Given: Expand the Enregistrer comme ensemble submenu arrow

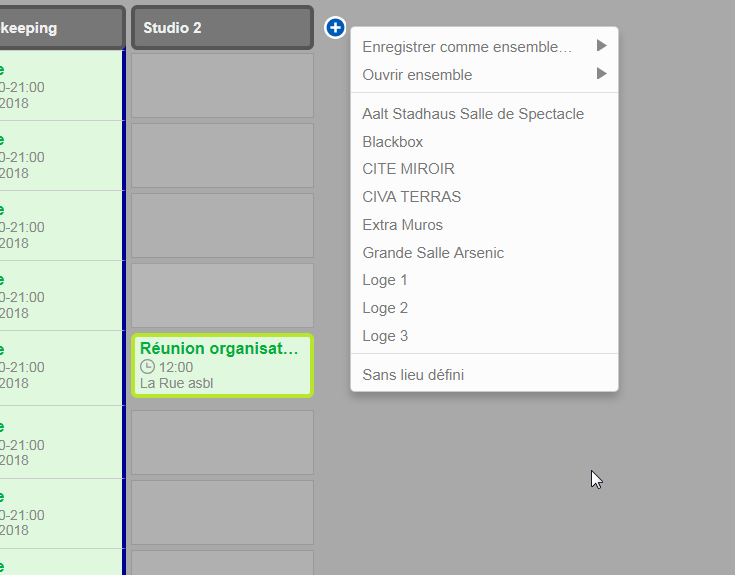Looking at the screenshot, I should (601, 46).
